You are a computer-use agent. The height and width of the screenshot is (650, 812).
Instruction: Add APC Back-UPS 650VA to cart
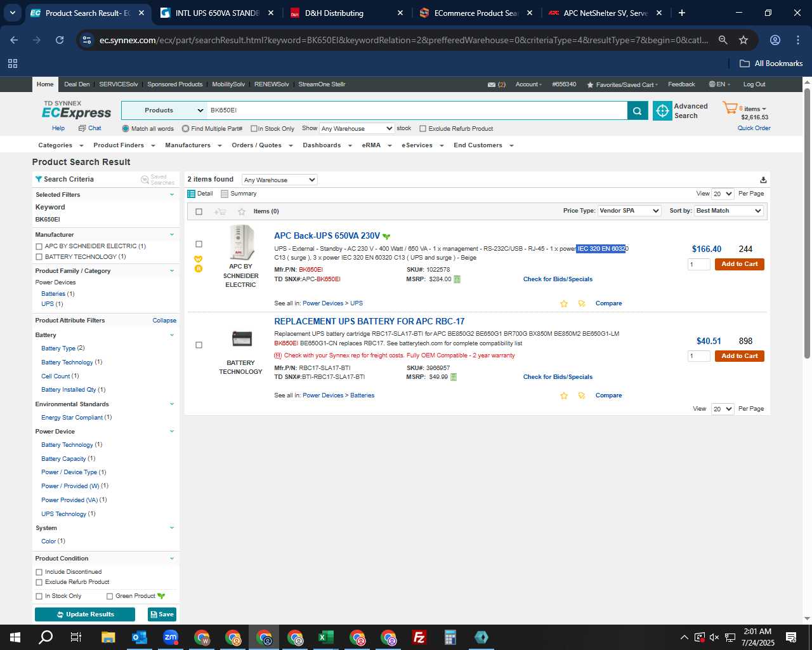(x=739, y=264)
